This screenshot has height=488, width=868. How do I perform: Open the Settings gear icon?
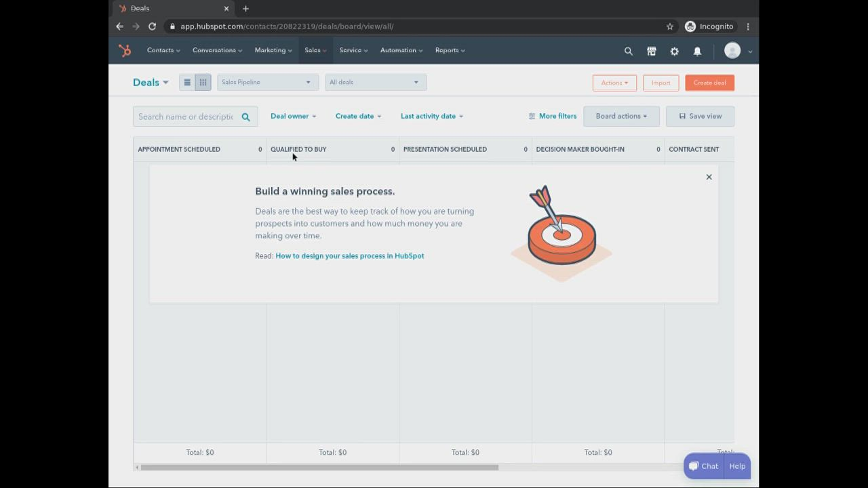[674, 51]
